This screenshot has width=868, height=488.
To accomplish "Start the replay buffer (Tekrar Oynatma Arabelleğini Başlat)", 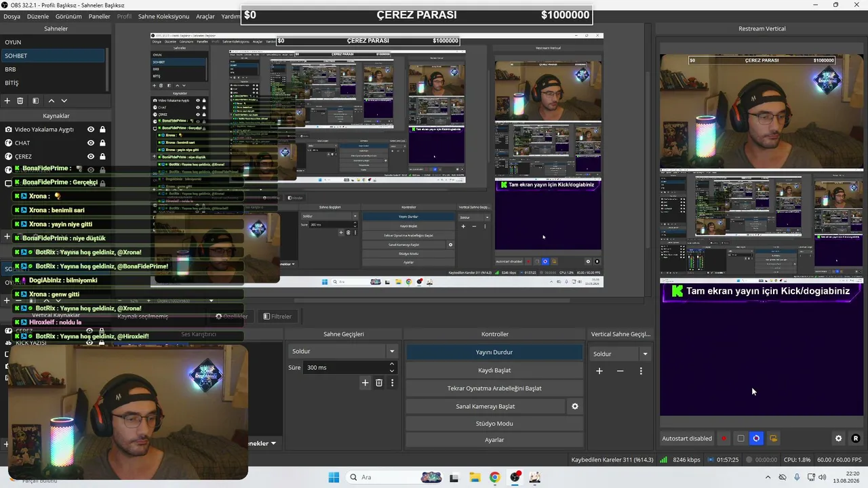I will pyautogui.click(x=494, y=388).
